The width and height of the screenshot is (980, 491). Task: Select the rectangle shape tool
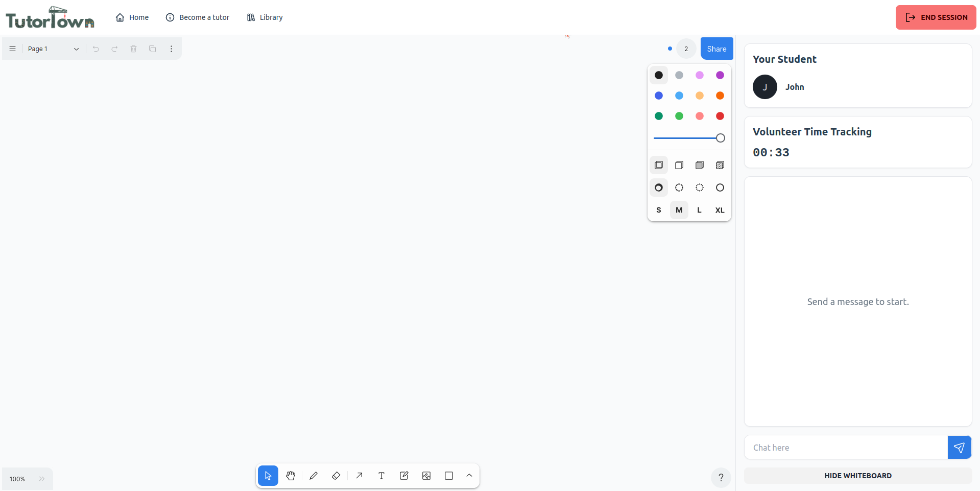449,476
